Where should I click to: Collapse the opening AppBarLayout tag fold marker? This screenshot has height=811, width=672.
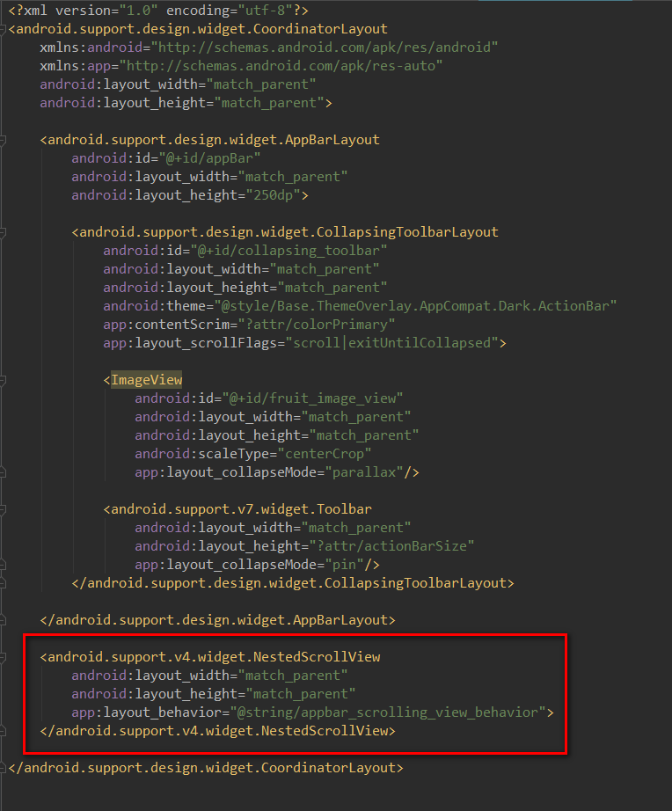point(3,140)
